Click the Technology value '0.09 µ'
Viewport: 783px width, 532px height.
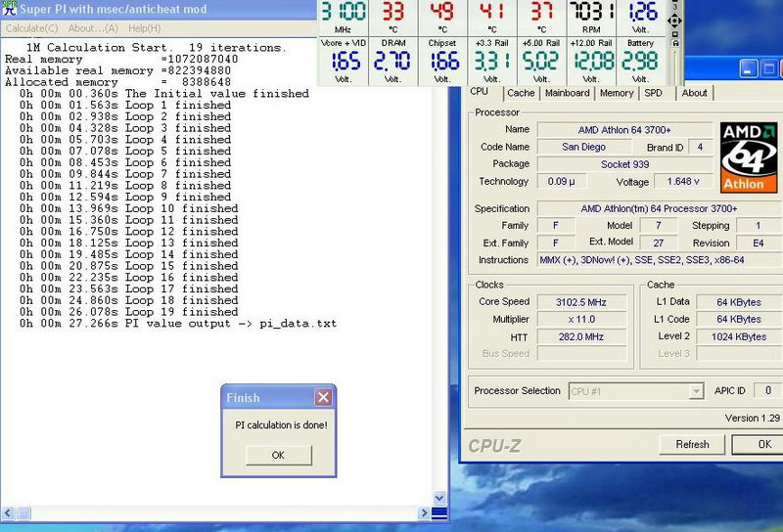click(x=561, y=182)
